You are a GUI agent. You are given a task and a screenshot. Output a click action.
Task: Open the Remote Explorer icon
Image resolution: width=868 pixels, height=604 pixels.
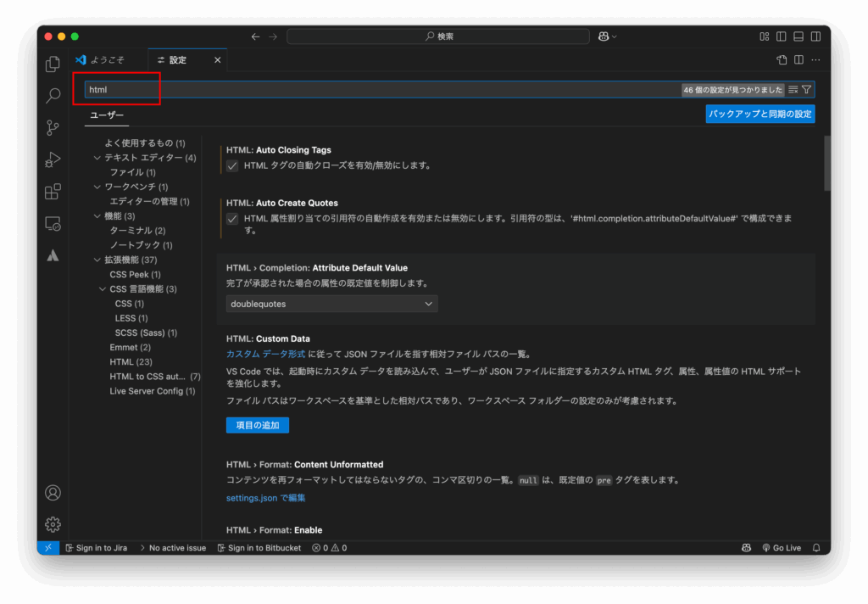tap(53, 224)
